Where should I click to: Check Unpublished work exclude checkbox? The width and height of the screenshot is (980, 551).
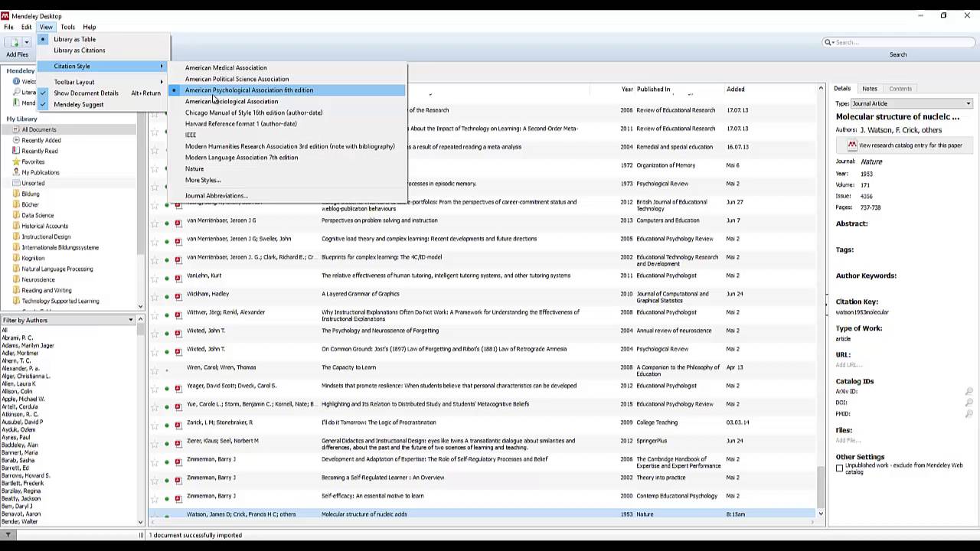[x=840, y=468]
